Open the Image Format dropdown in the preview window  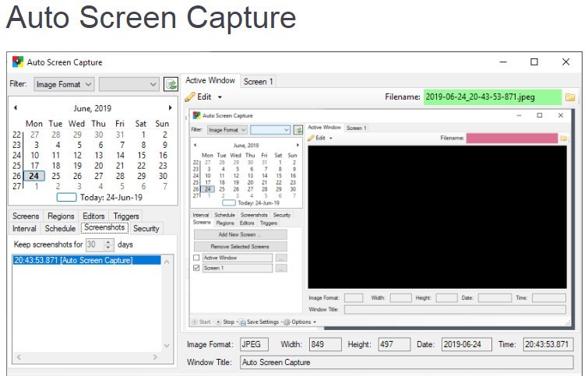pyautogui.click(x=227, y=130)
